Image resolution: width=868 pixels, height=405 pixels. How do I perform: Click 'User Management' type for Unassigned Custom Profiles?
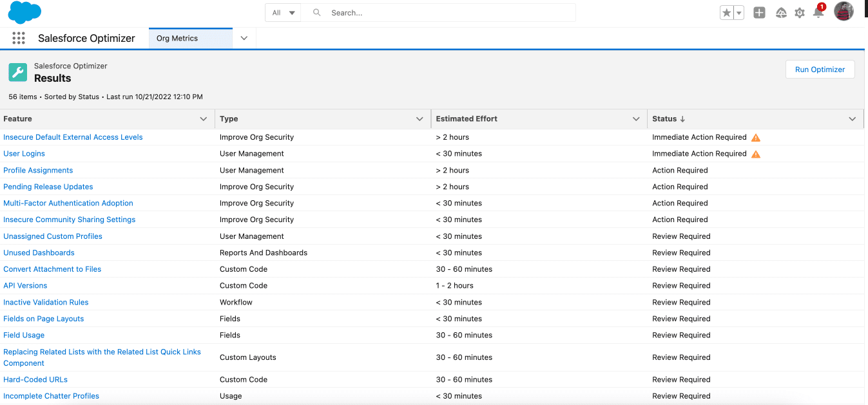point(252,236)
